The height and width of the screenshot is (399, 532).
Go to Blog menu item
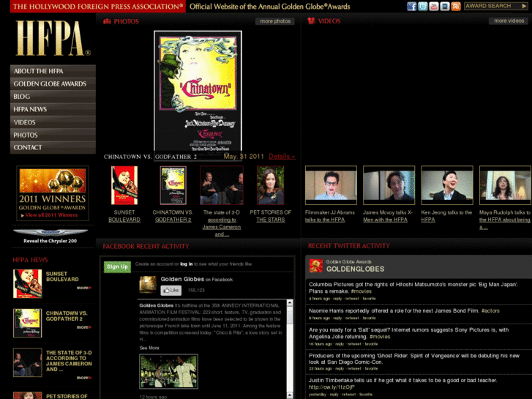point(53,97)
